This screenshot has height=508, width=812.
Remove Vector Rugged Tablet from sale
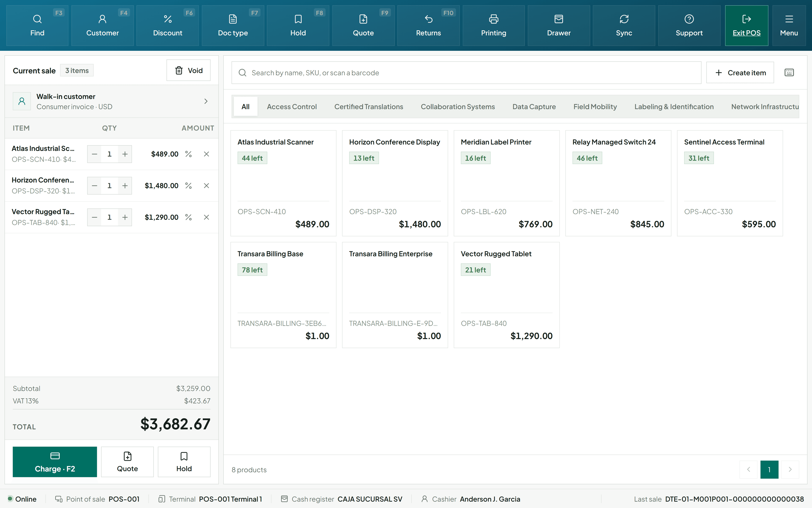206,217
